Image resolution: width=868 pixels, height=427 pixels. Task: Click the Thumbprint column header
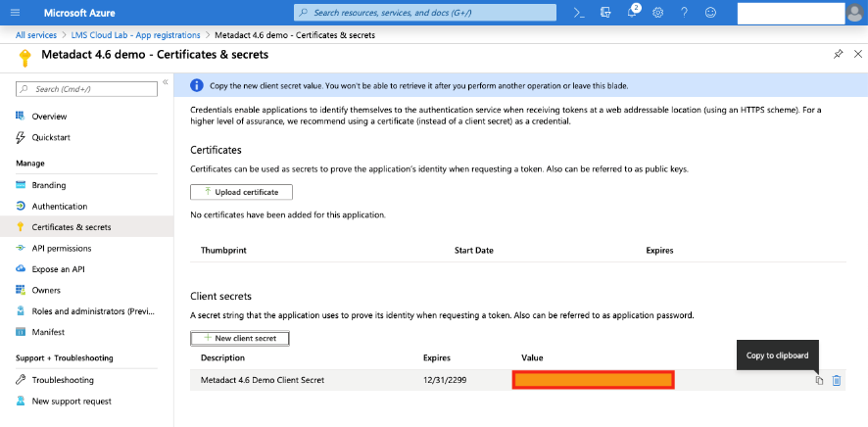pyautogui.click(x=223, y=250)
